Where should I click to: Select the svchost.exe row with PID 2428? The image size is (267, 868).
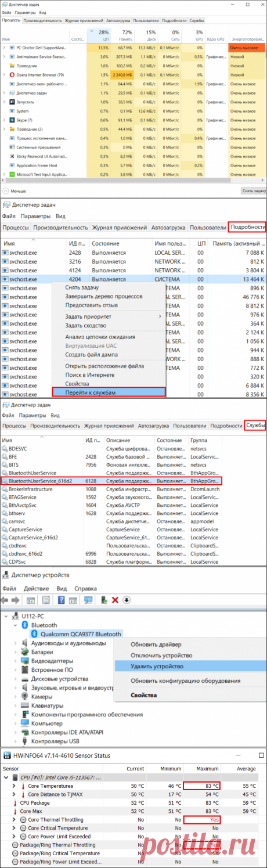tap(133, 253)
